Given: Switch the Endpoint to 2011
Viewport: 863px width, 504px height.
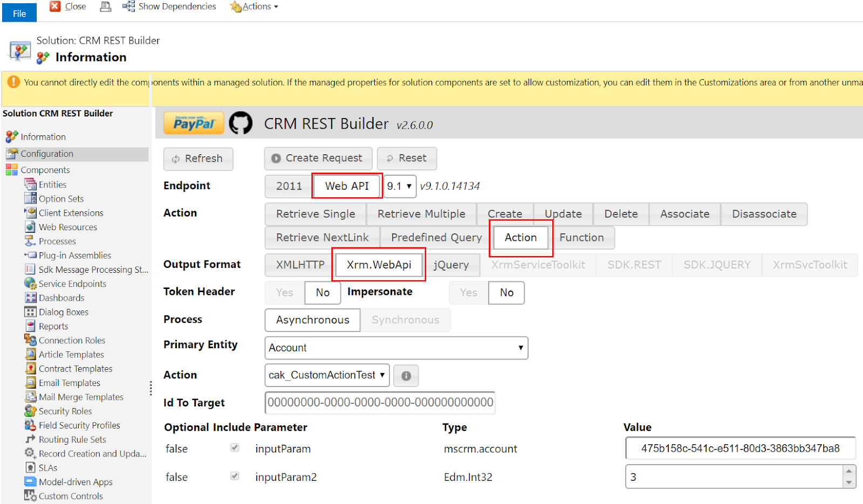Looking at the screenshot, I should pos(287,186).
